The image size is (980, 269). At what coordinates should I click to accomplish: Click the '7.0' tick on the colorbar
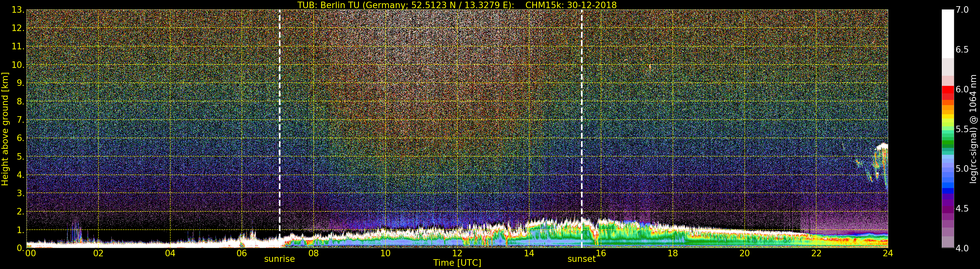click(x=962, y=9)
